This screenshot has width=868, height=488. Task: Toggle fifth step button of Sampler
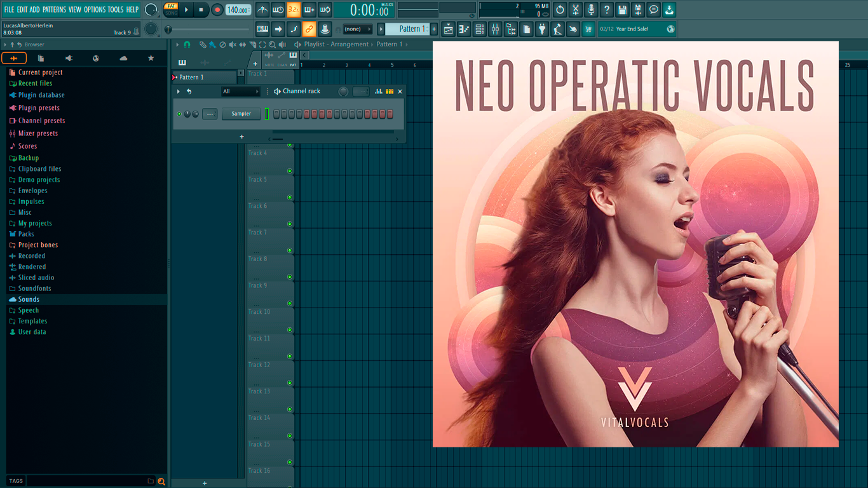click(x=307, y=114)
